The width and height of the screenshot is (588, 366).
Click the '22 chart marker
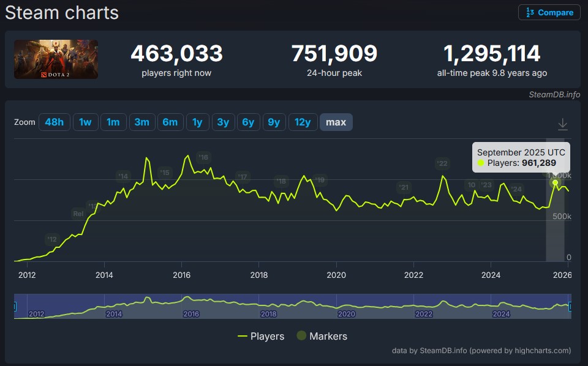coord(442,163)
